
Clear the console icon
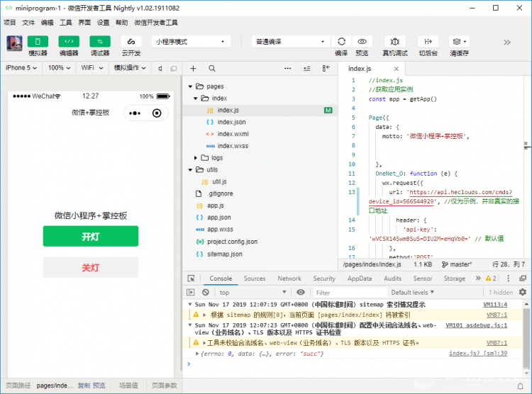click(206, 292)
